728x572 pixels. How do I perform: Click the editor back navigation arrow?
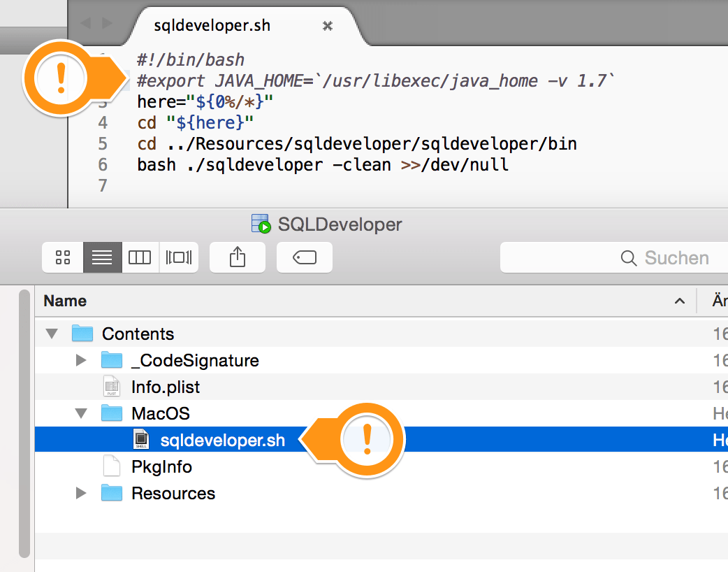[x=85, y=23]
